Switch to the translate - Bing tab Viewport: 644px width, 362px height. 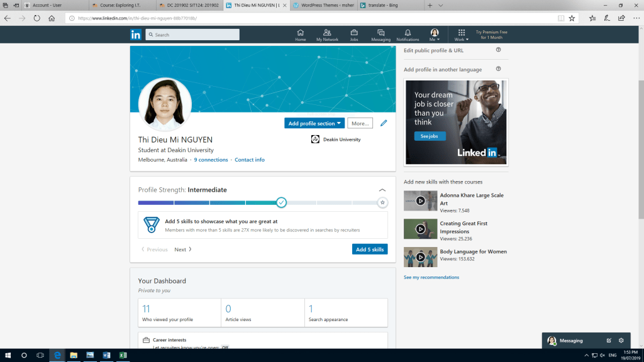(390, 5)
